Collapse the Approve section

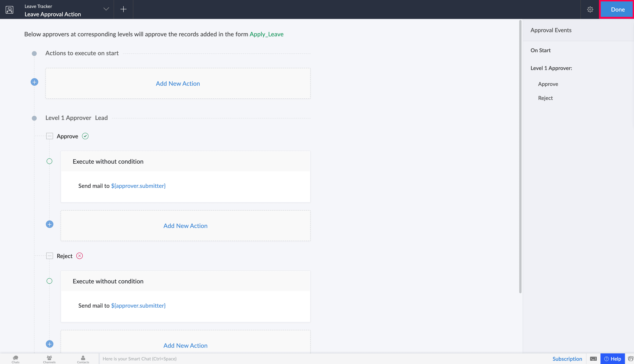coord(50,136)
